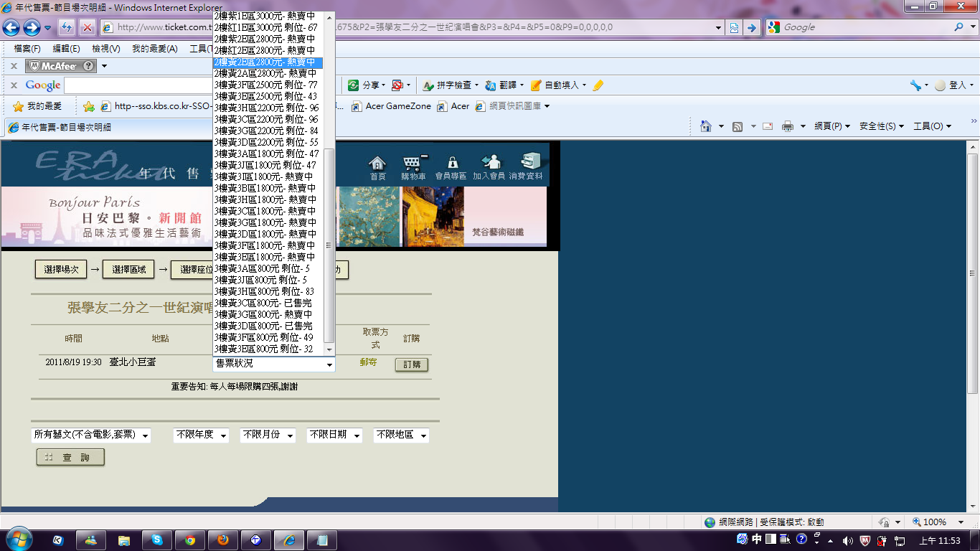980x551 pixels.
Task: Click the dropdown list scrollbar thumb
Action: (x=329, y=245)
